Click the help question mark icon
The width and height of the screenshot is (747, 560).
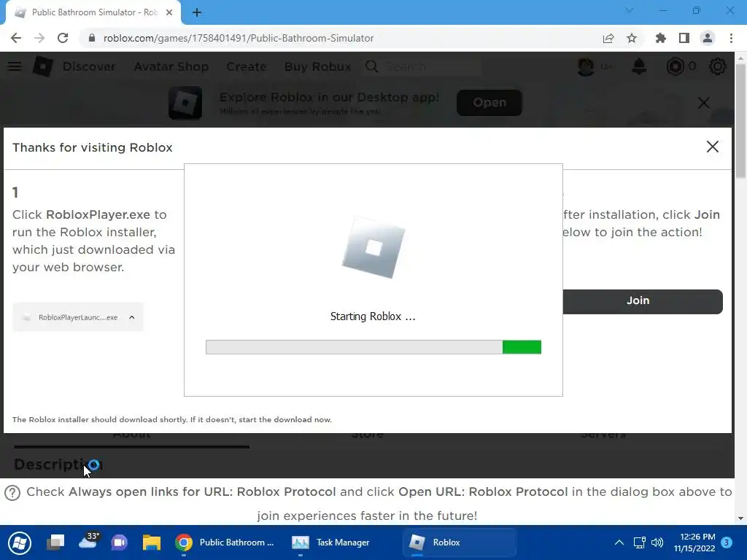(x=12, y=493)
